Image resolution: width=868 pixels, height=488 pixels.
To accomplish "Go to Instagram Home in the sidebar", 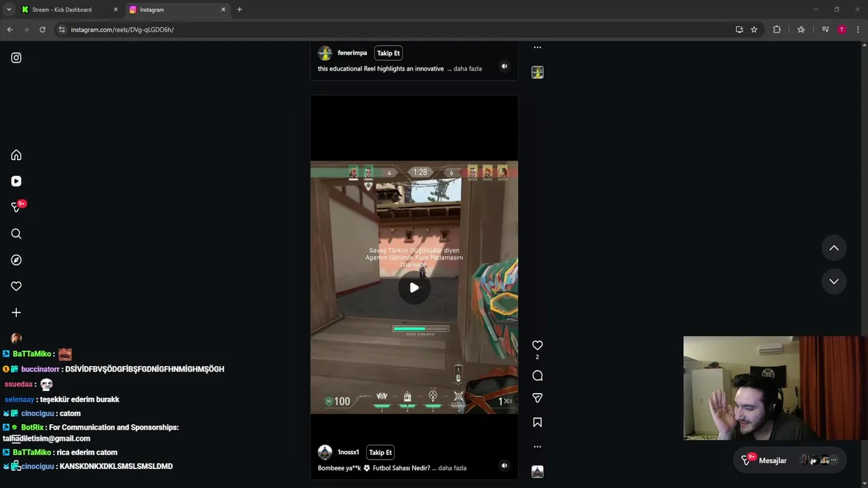I will coord(16,155).
